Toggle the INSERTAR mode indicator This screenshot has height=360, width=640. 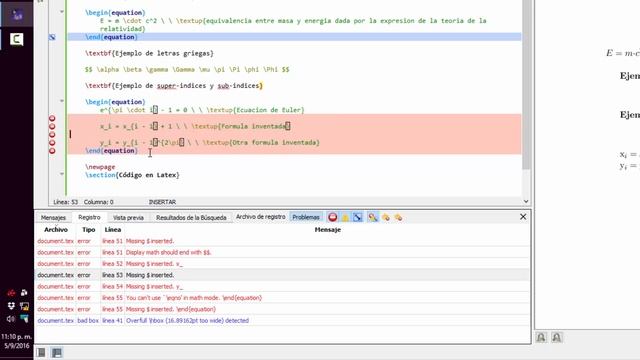coord(162,202)
